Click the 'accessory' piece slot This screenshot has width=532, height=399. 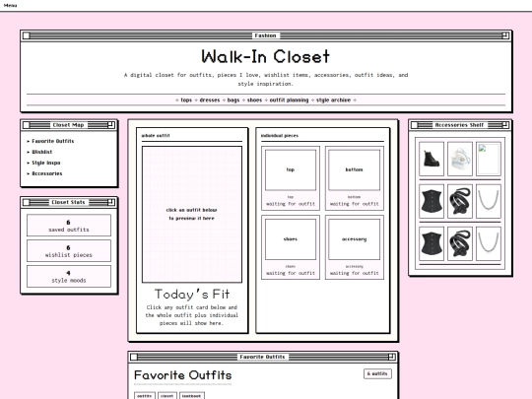[355, 247]
